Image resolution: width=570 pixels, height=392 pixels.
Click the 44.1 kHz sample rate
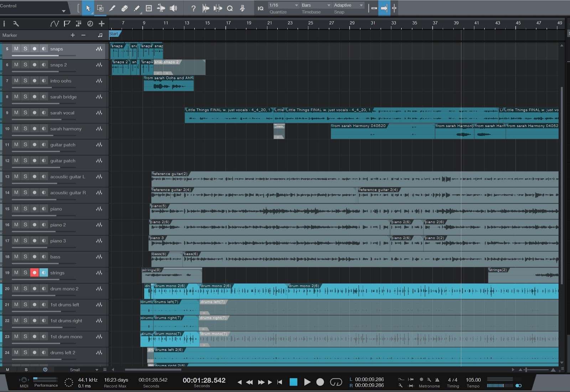pos(88,380)
